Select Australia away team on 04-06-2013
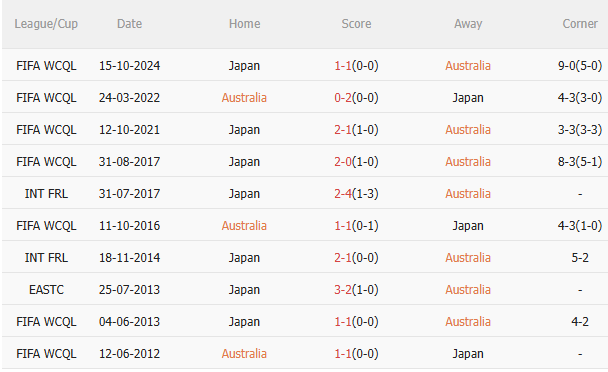 coord(468,322)
